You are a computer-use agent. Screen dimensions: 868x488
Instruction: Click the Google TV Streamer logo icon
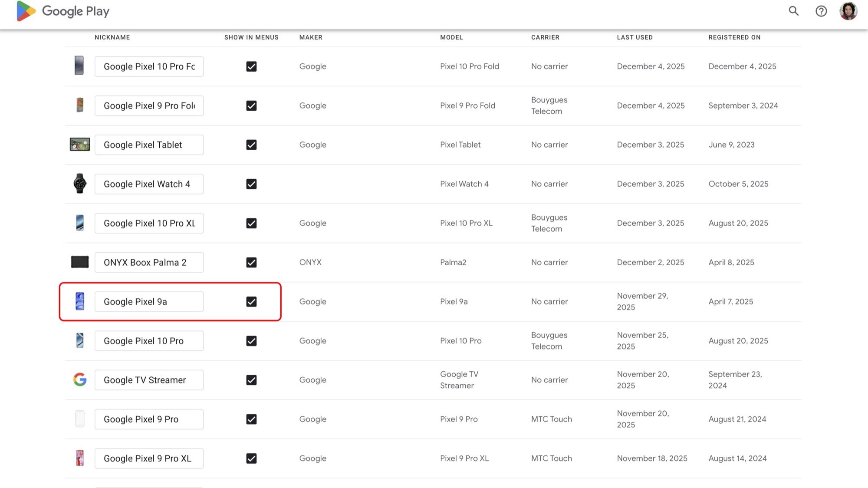point(80,379)
